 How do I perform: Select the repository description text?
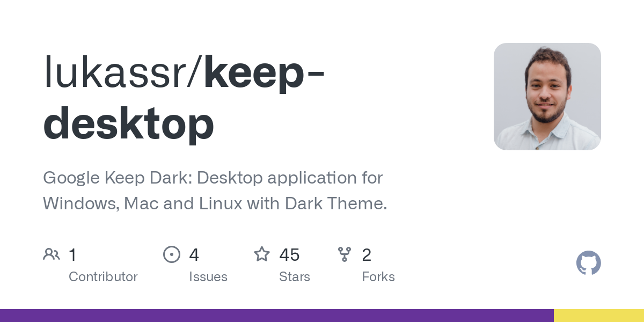tap(215, 191)
